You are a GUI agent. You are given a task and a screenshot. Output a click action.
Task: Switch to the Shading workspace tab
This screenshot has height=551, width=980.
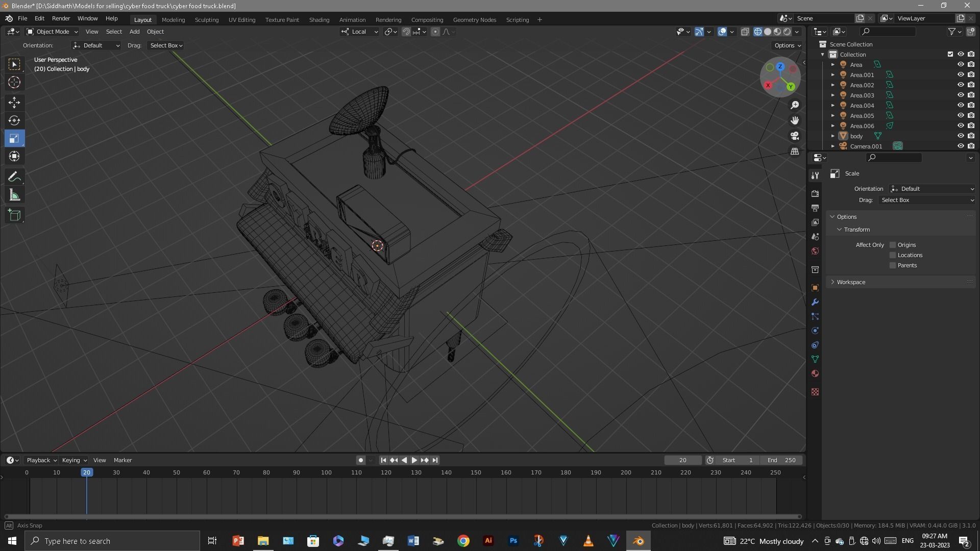coord(319,20)
